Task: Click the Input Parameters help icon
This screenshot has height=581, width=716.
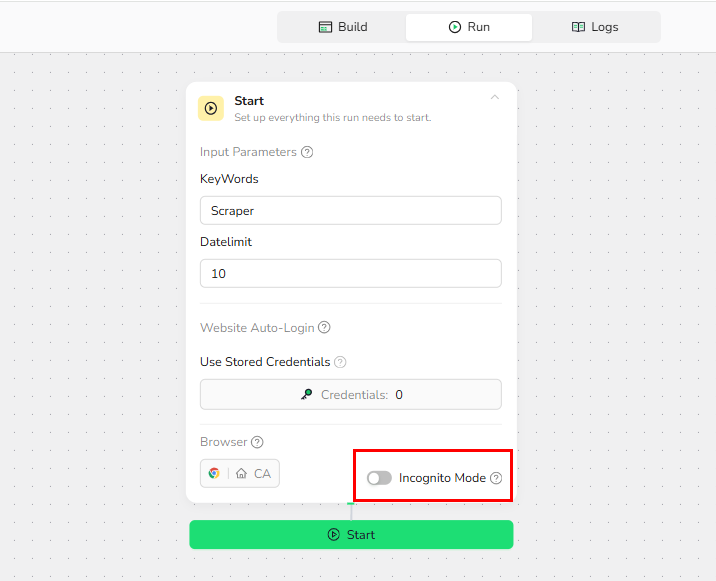Action: pyautogui.click(x=307, y=152)
